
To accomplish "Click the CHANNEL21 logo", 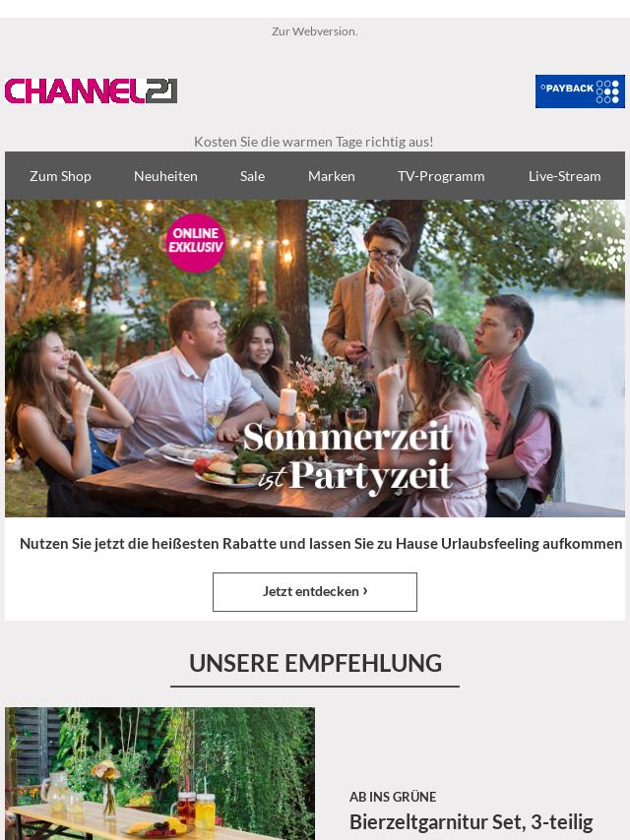I will point(92,91).
